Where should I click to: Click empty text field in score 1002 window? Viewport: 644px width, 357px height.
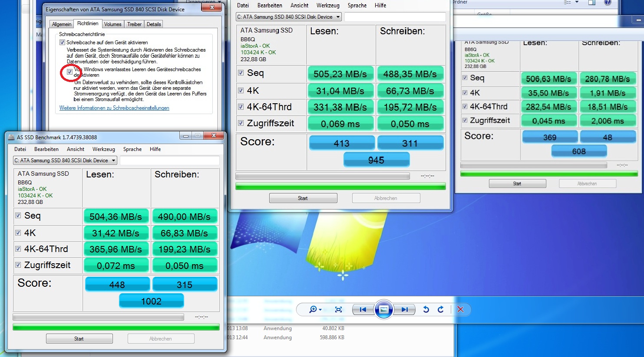pos(169,160)
